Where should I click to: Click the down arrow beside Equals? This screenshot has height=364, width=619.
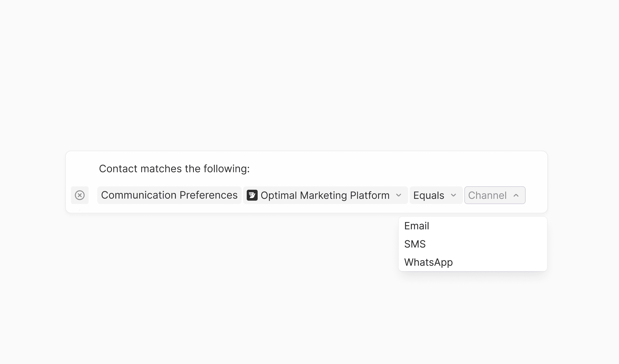tap(453, 195)
